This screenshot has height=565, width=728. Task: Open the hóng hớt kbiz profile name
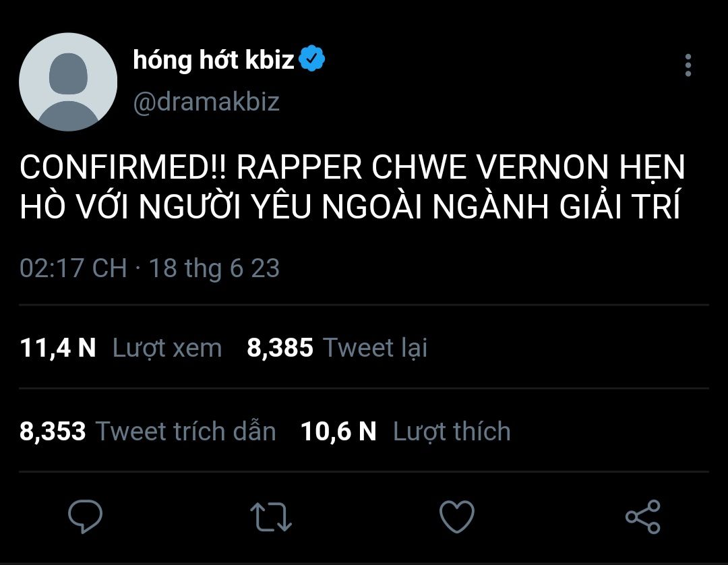pos(214,61)
